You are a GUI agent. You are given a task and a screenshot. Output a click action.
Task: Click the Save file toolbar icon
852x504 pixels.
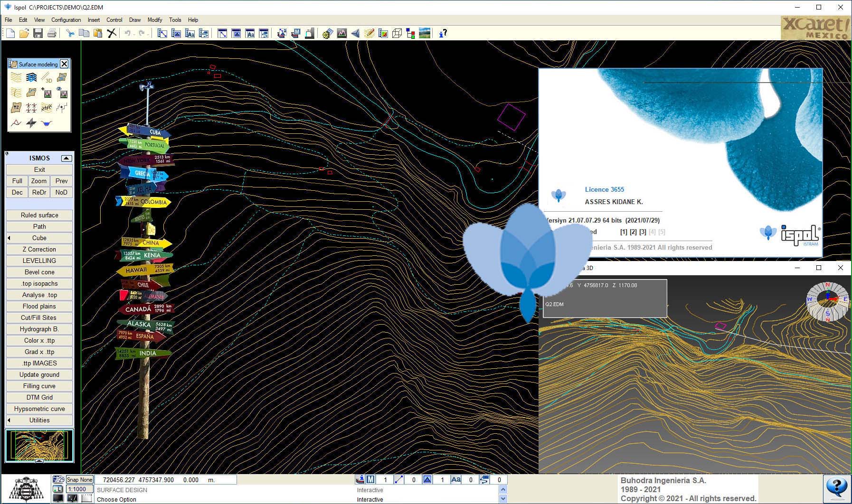point(38,33)
